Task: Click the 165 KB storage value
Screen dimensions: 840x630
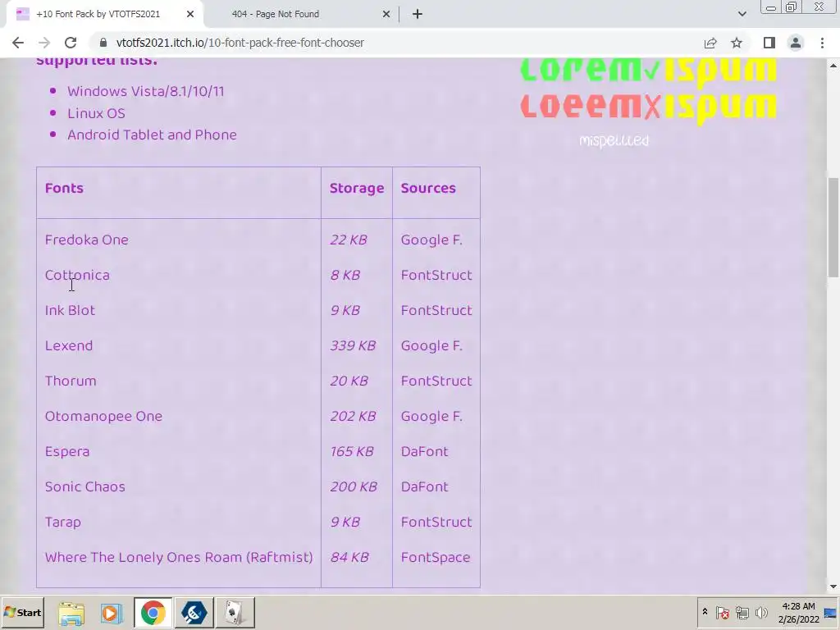Action: pyautogui.click(x=352, y=452)
